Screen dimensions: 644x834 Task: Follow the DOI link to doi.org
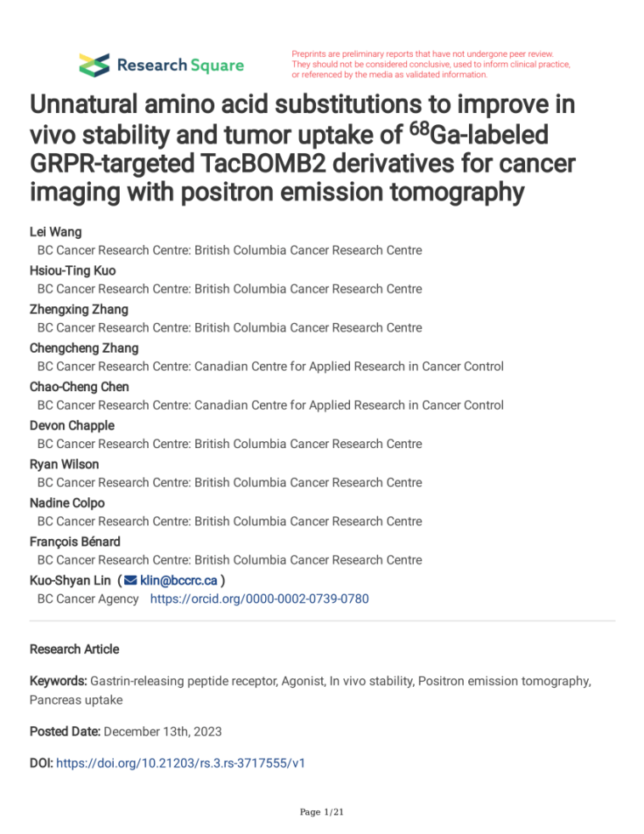(181, 763)
